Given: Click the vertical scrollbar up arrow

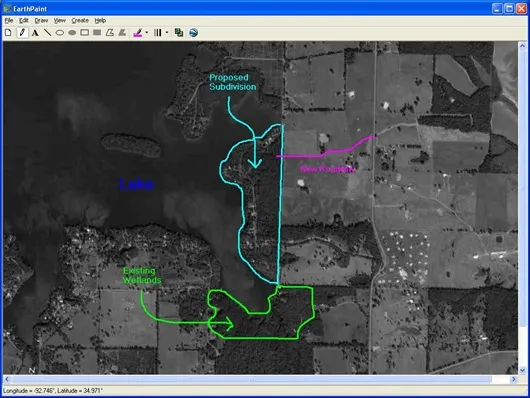Looking at the screenshot, I should [522, 46].
